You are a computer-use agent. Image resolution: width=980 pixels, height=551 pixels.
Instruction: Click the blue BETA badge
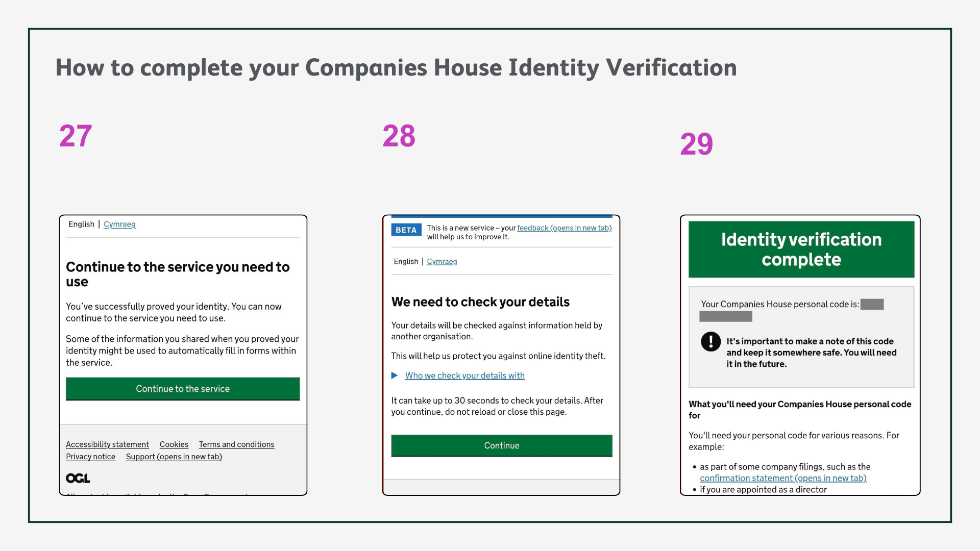[406, 230]
